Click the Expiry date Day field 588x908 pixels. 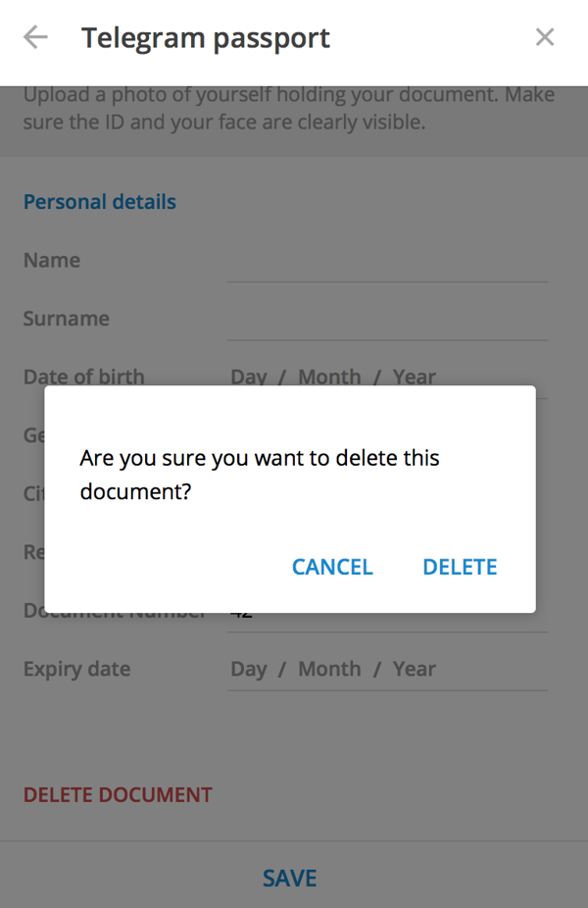coord(249,669)
